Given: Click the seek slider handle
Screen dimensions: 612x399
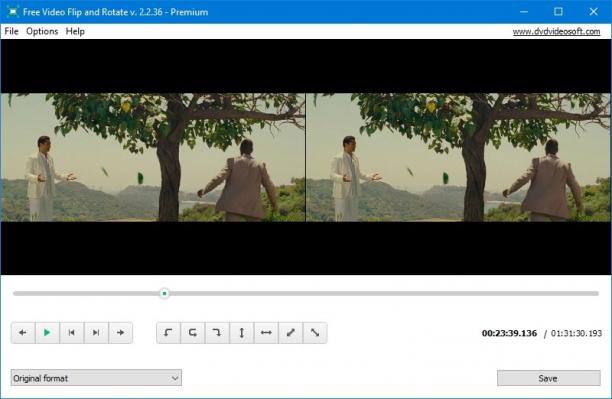Looking at the screenshot, I should [165, 293].
